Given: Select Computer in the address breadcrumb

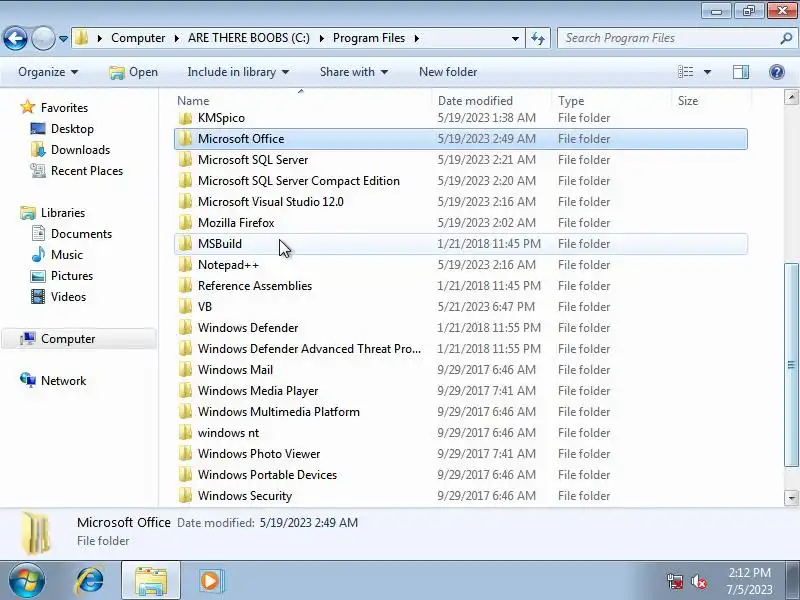Looking at the screenshot, I should (138, 38).
